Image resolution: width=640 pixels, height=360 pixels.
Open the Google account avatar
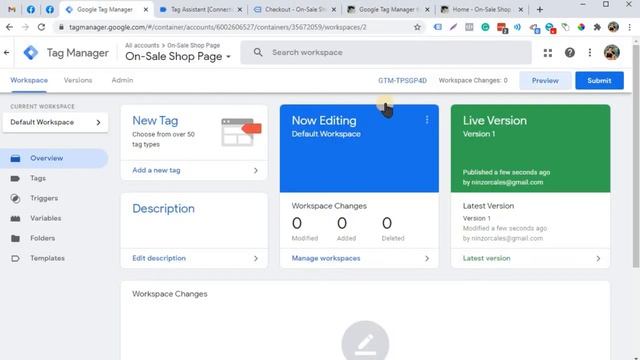pos(611,53)
